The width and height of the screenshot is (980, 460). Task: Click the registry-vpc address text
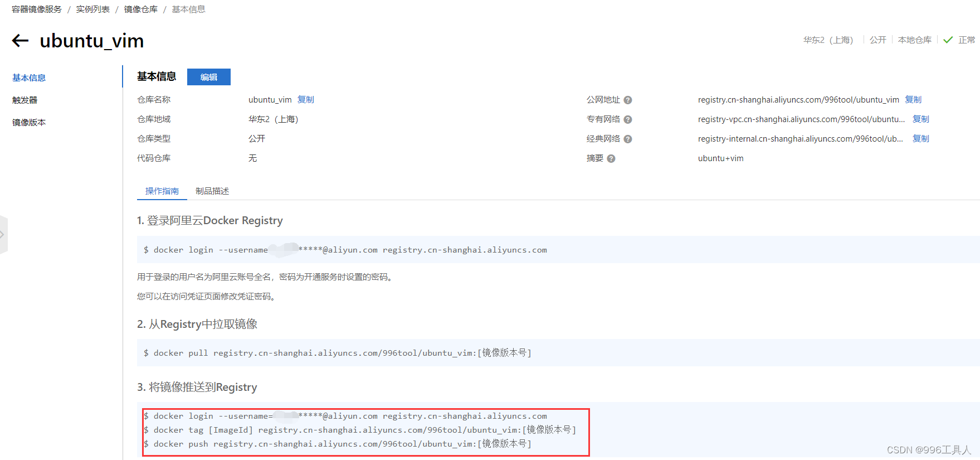click(801, 119)
